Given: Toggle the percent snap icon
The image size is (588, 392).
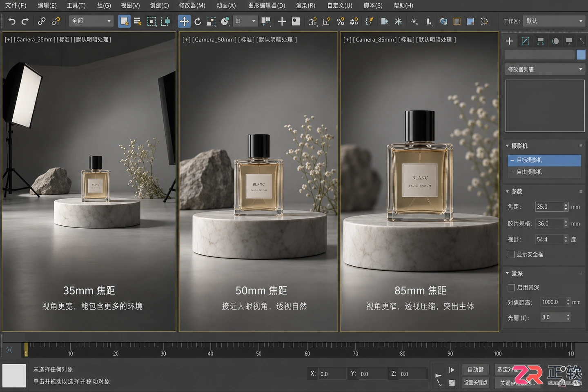Looking at the screenshot, I should point(340,21).
